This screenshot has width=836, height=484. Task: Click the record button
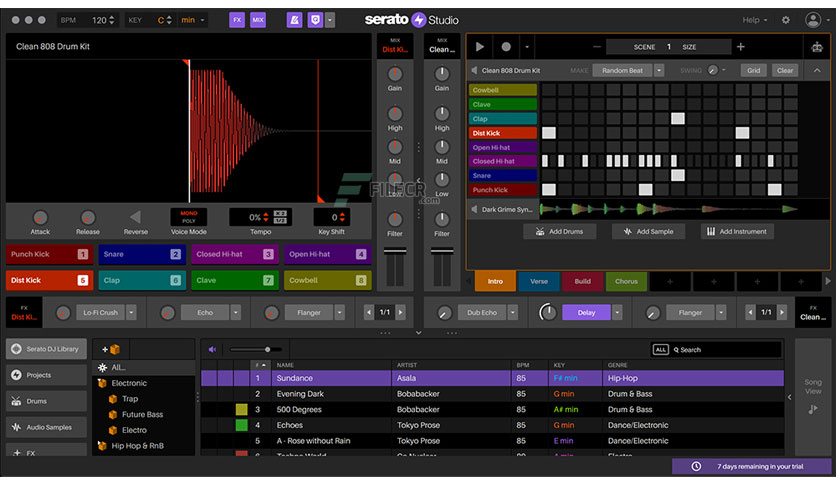506,47
